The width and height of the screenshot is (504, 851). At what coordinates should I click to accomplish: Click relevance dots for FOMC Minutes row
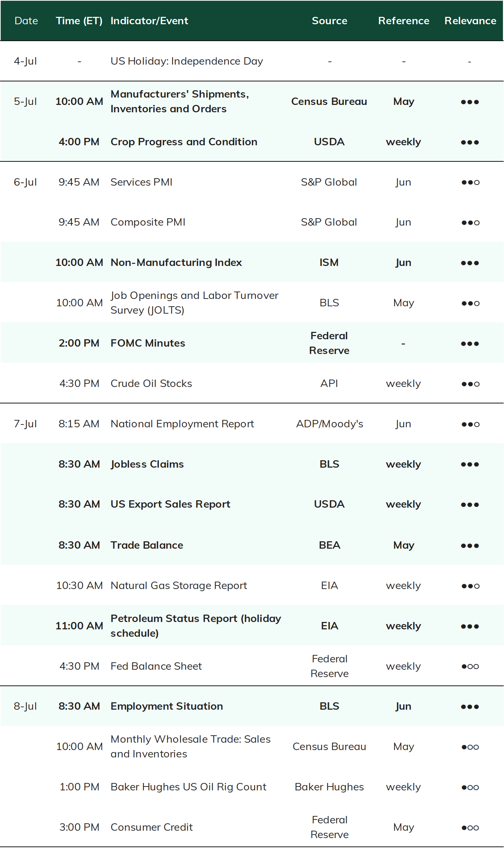(x=470, y=343)
